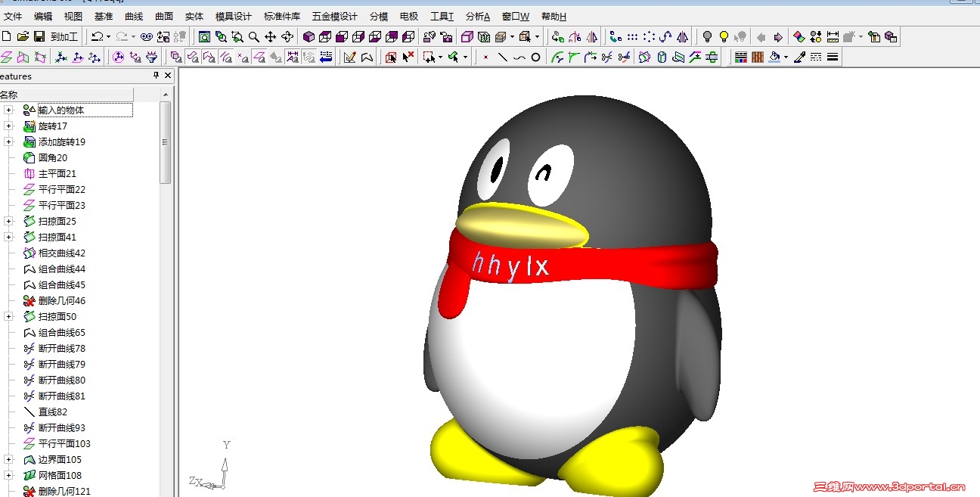Image resolution: width=980 pixels, height=497 pixels.
Task: Click the scissors trim curve icon
Action: tap(606, 57)
